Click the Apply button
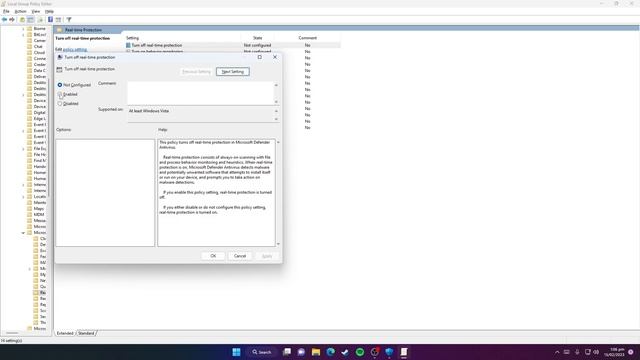640x360 pixels. click(x=267, y=256)
